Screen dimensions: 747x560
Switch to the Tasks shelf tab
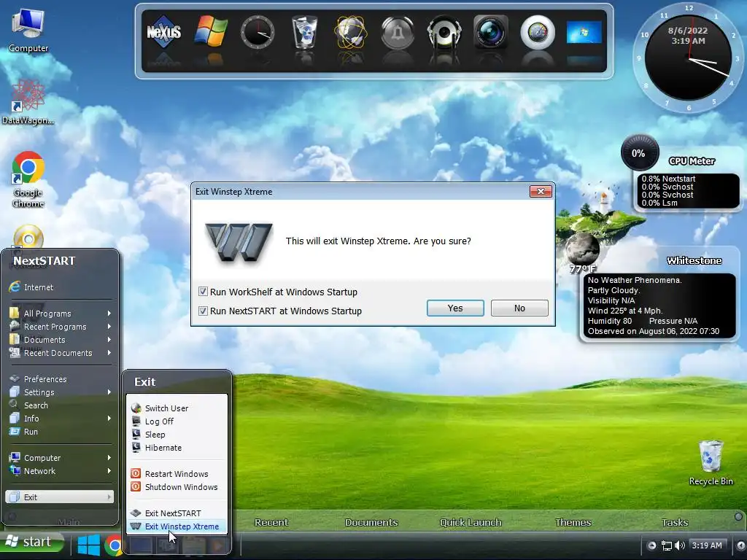click(x=675, y=522)
